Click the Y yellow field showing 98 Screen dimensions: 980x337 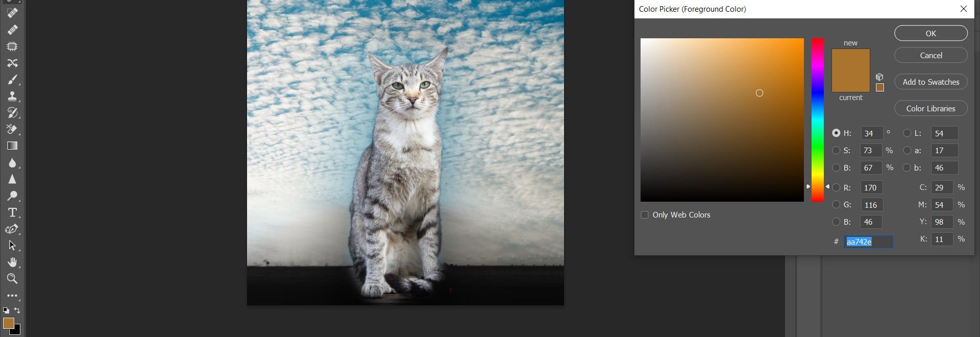coord(942,222)
